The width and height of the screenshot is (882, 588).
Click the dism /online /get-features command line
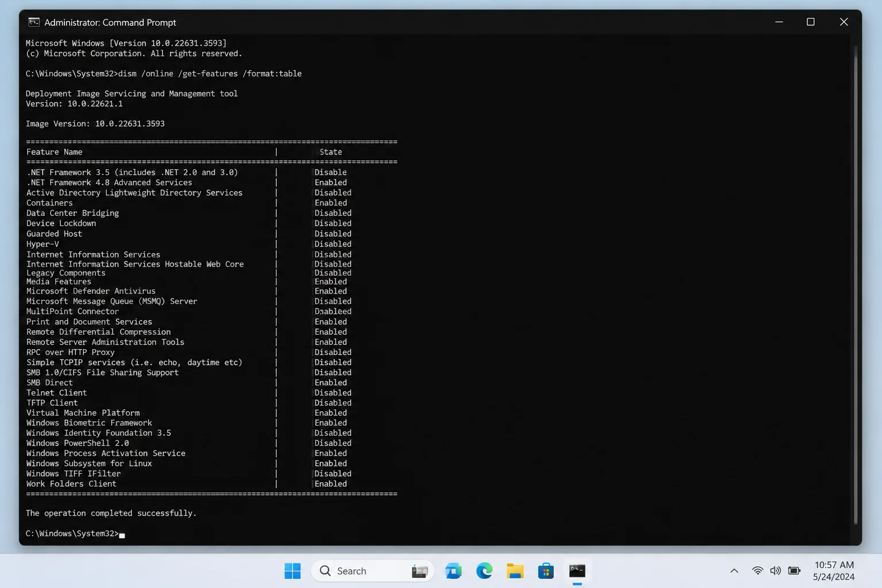pyautogui.click(x=164, y=73)
